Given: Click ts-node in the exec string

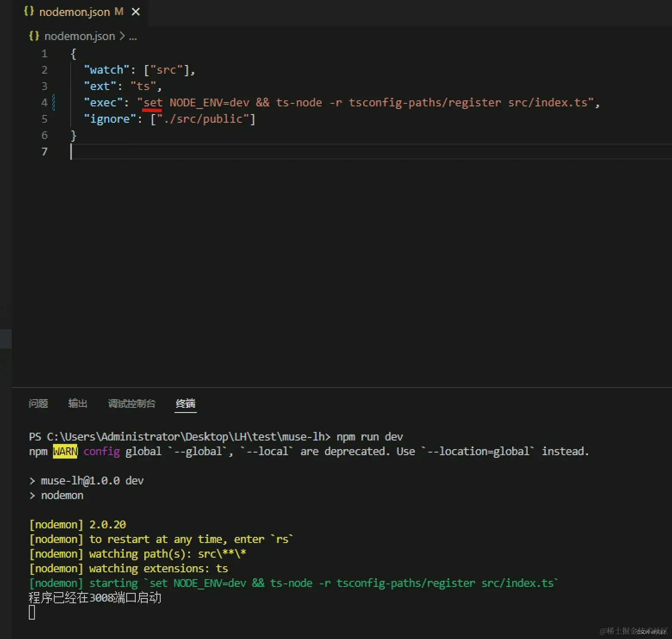Looking at the screenshot, I should click(x=299, y=103).
